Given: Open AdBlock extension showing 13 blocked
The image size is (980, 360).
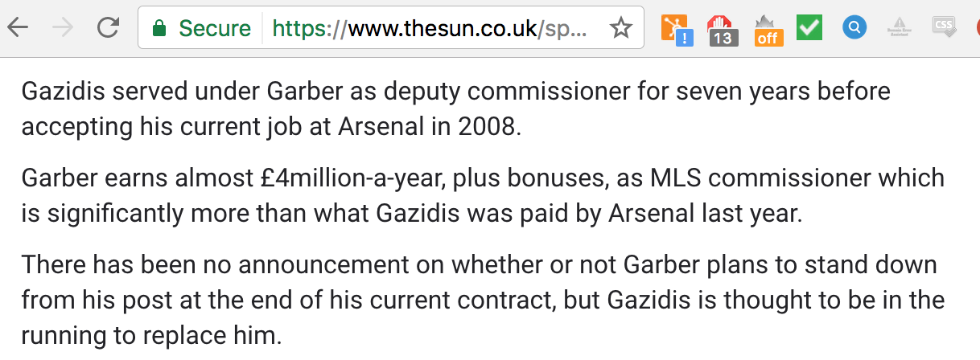Looking at the screenshot, I should pos(723,31).
